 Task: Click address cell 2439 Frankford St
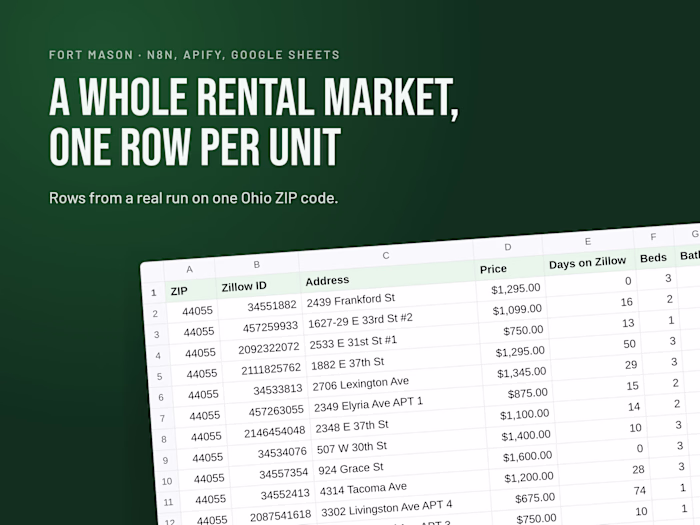pyautogui.click(x=390, y=298)
